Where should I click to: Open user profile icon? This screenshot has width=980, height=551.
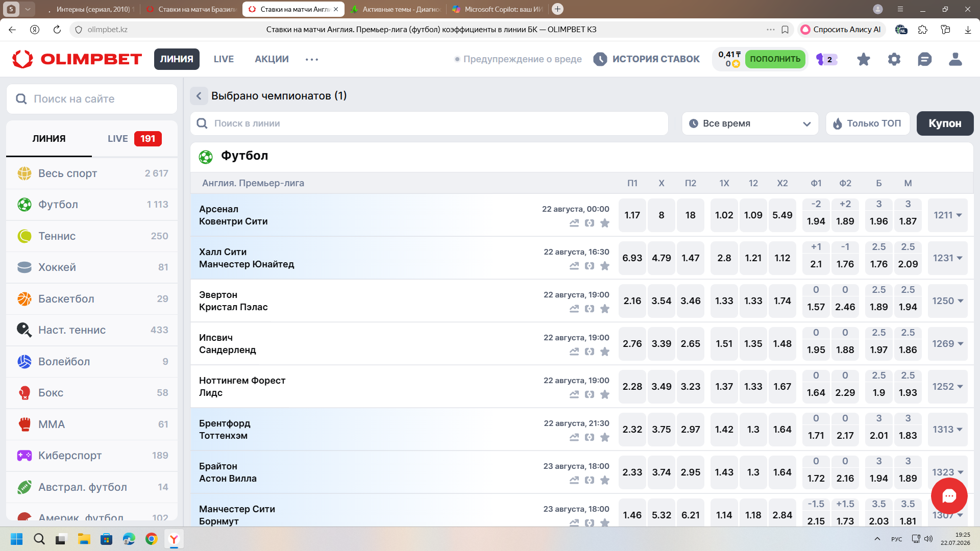coord(955,59)
